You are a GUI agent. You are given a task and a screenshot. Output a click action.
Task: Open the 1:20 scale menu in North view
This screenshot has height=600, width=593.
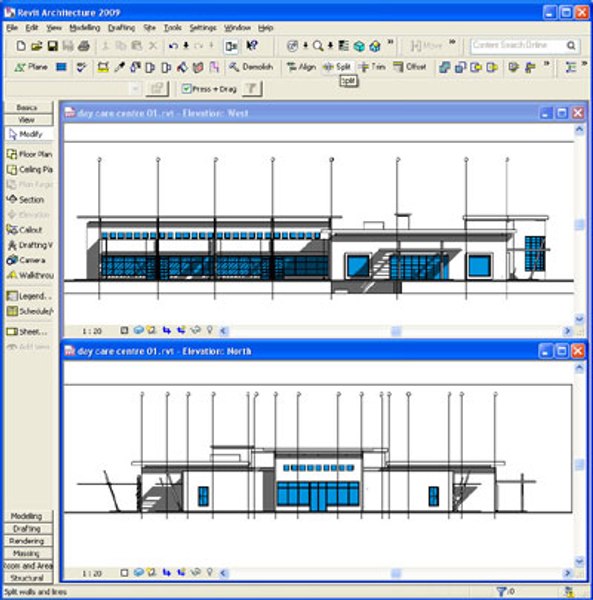pos(92,574)
